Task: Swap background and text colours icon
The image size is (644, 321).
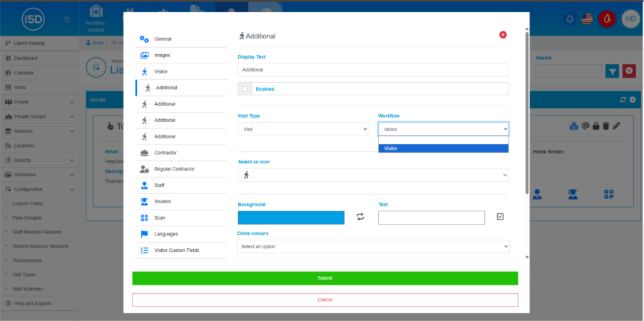Action: point(360,217)
